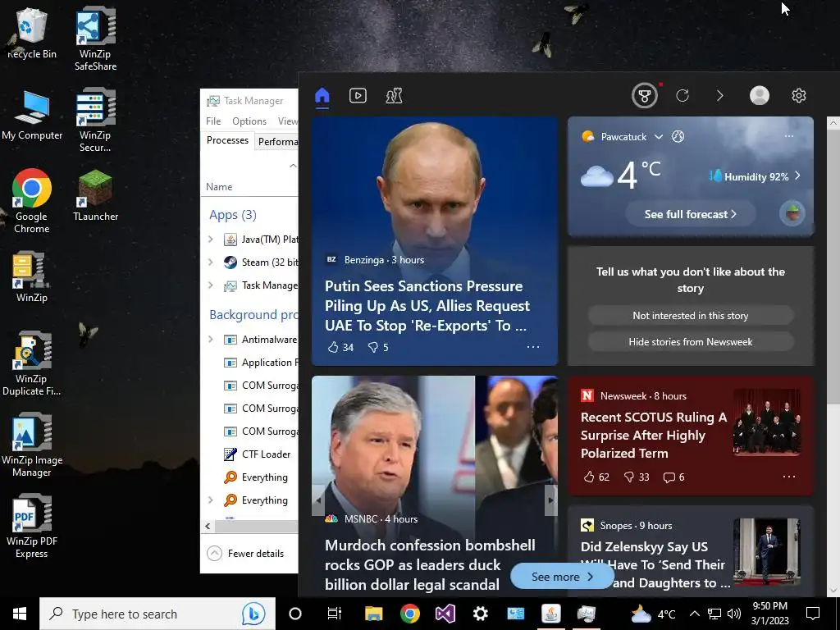The image size is (840, 630).
Task: Open weather card more options dots
Action: click(x=789, y=136)
